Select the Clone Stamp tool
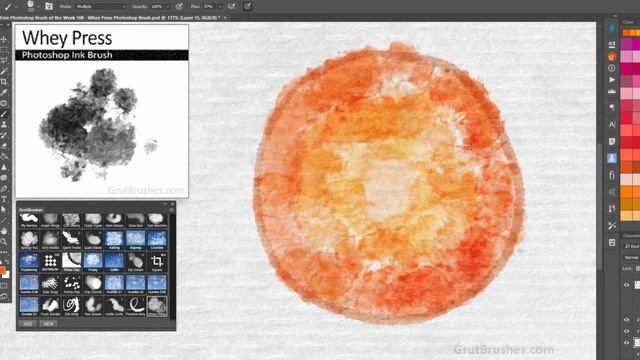This screenshot has width=640, height=360. click(x=4, y=124)
